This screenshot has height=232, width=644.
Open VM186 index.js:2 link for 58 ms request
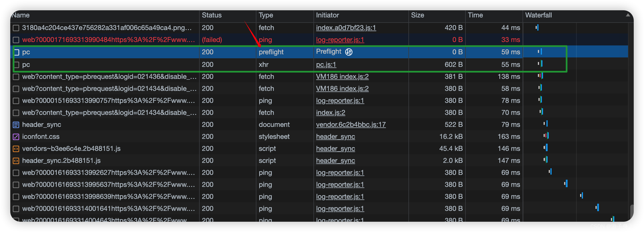pyautogui.click(x=342, y=89)
